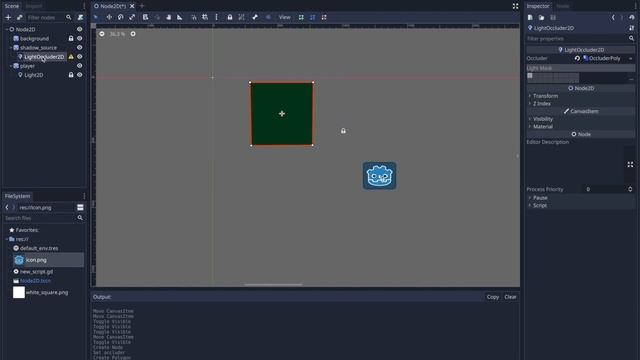The width and height of the screenshot is (640, 360).
Task: Toggle smart snap in toolbar
Action: [194, 17]
